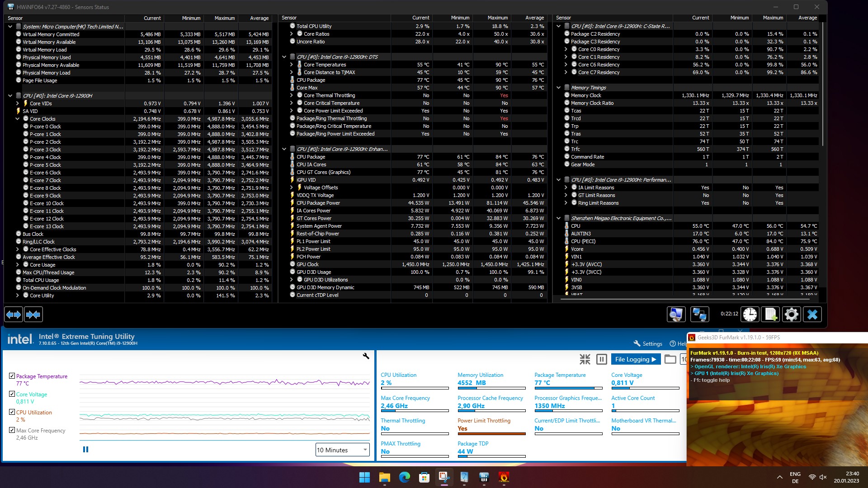The width and height of the screenshot is (868, 488).
Task: Open XTU log folder icon
Action: pyautogui.click(x=670, y=359)
